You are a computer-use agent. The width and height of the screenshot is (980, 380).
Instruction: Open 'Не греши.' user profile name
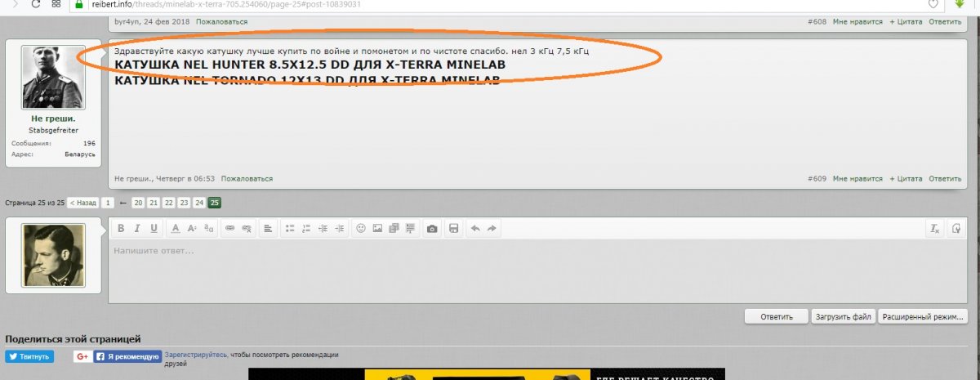point(54,118)
